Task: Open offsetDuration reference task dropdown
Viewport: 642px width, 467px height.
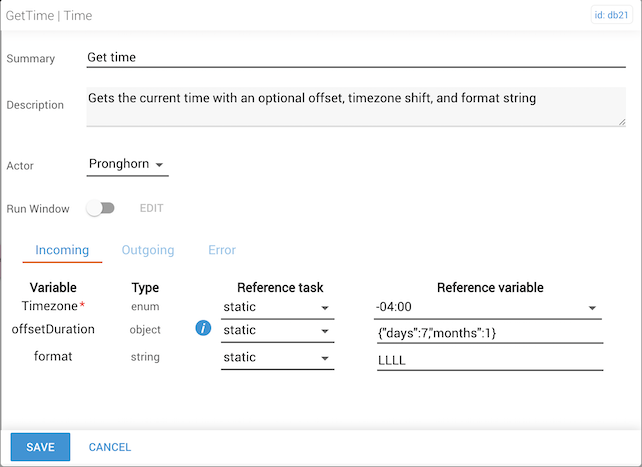Action: tap(276, 330)
